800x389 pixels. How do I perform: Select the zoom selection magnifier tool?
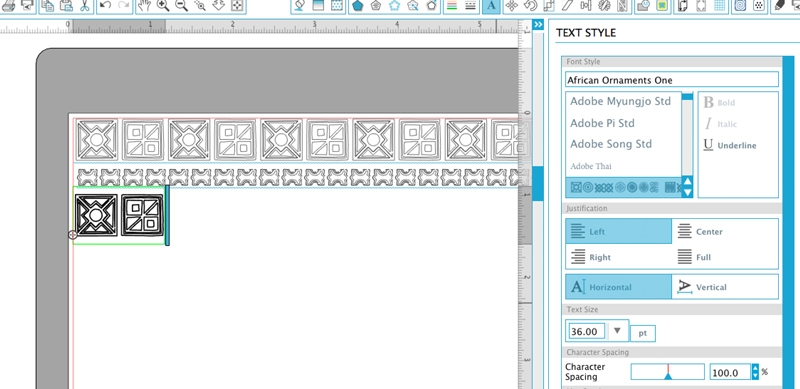coord(200,6)
